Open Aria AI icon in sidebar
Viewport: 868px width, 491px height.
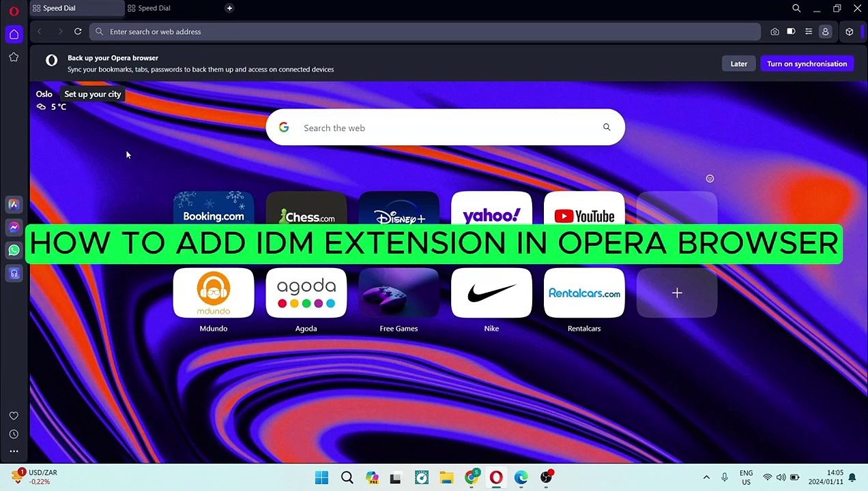pyautogui.click(x=14, y=204)
